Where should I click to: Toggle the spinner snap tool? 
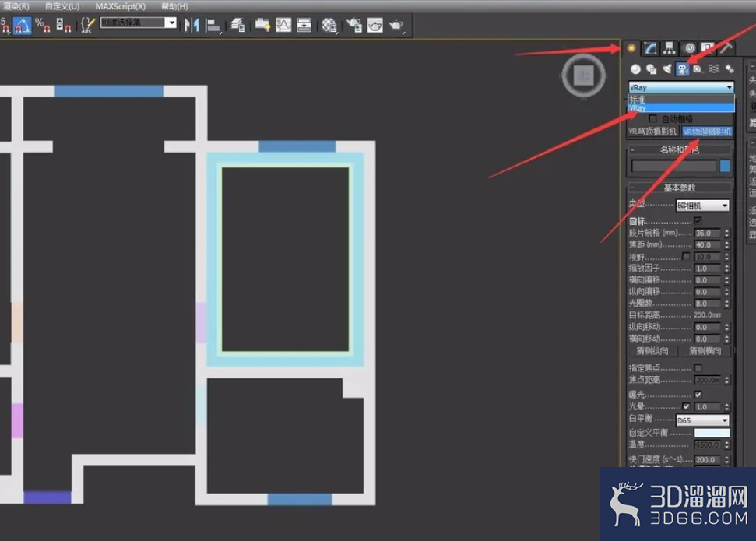(63, 25)
